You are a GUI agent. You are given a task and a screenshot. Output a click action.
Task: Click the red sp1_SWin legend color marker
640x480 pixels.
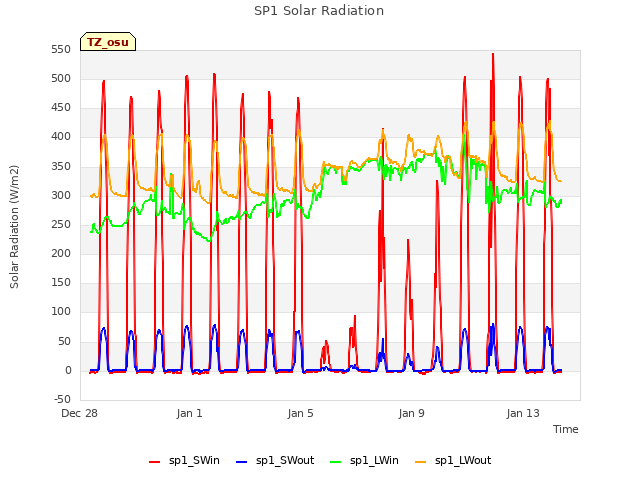[154, 462]
